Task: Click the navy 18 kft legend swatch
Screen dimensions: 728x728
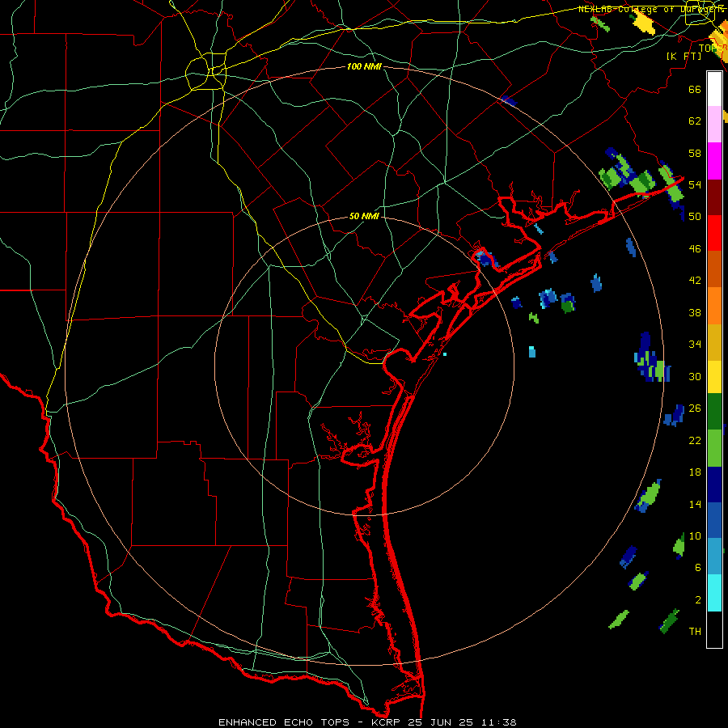Action: coord(714,485)
